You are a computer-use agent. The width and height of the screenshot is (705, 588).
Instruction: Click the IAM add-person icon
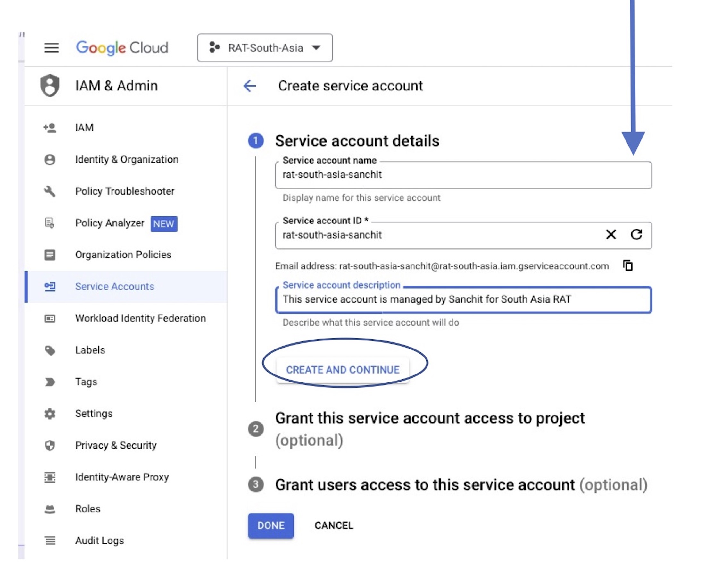point(50,128)
